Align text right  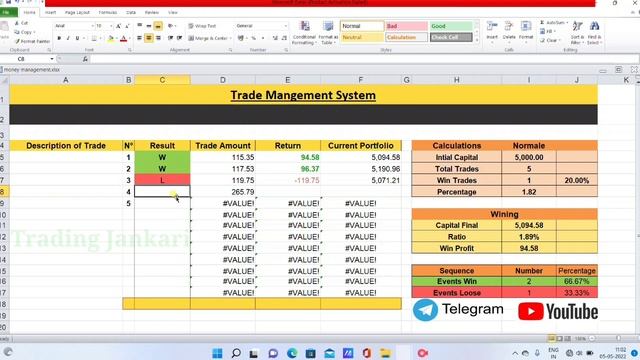(158, 38)
